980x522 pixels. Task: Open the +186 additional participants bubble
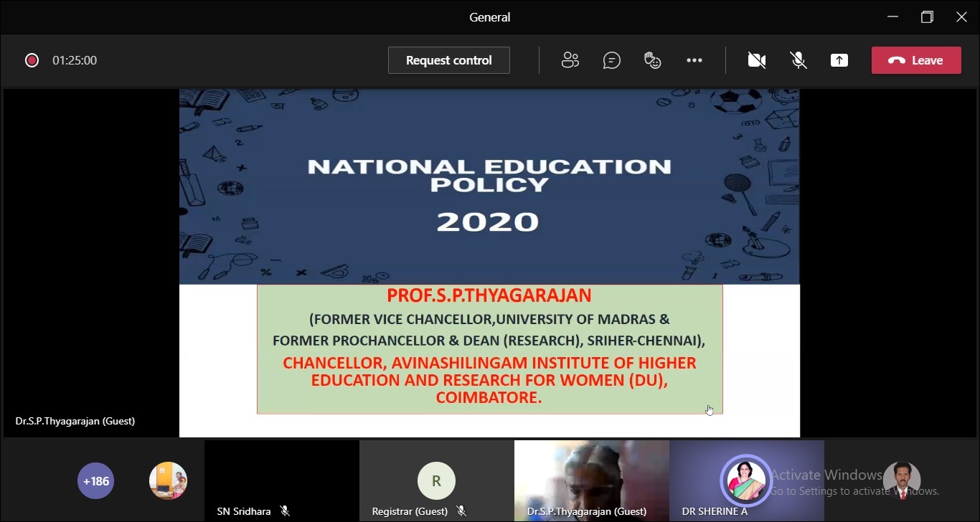click(x=95, y=481)
